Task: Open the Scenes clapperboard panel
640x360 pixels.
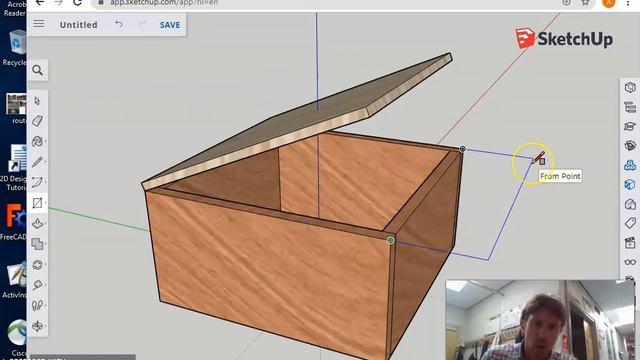Action: click(x=630, y=243)
